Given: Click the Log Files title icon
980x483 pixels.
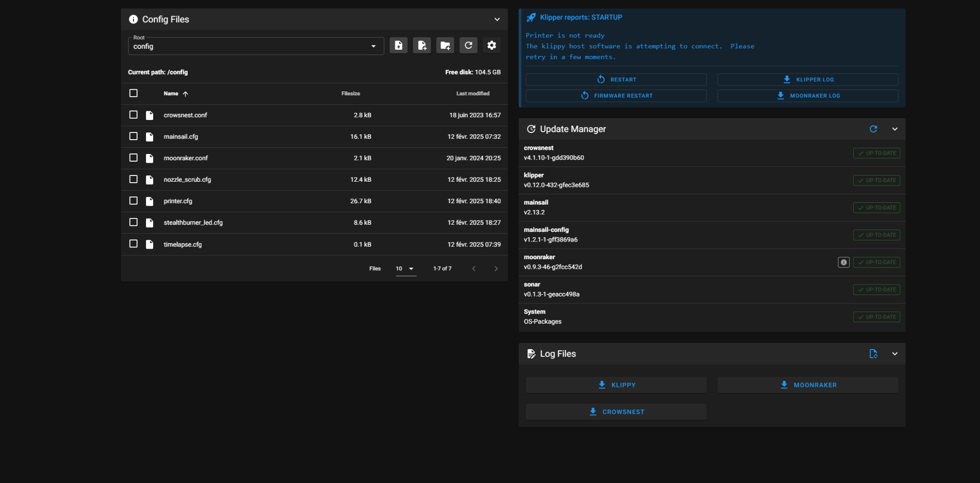Looking at the screenshot, I should pyautogui.click(x=531, y=354).
